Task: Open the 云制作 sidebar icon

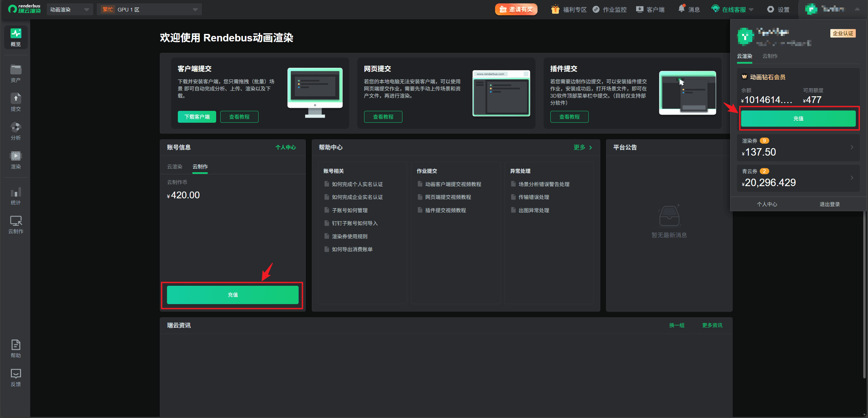Action: [16, 221]
